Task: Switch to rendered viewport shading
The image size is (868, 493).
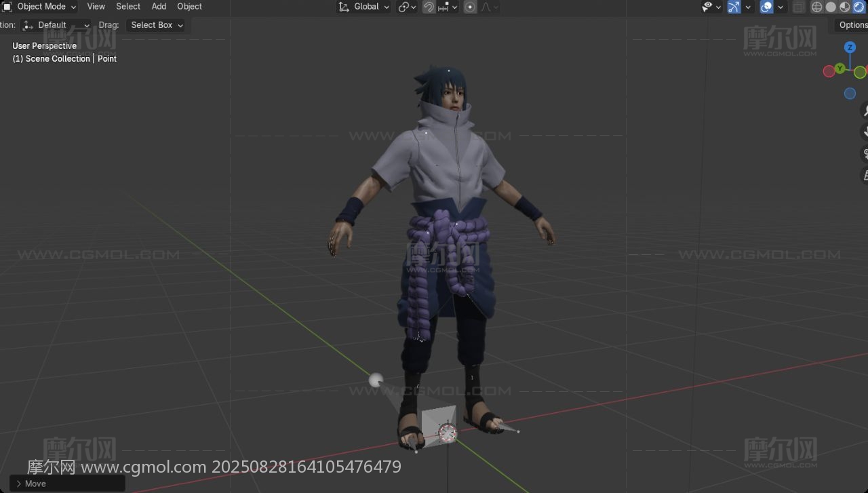Action: click(859, 7)
